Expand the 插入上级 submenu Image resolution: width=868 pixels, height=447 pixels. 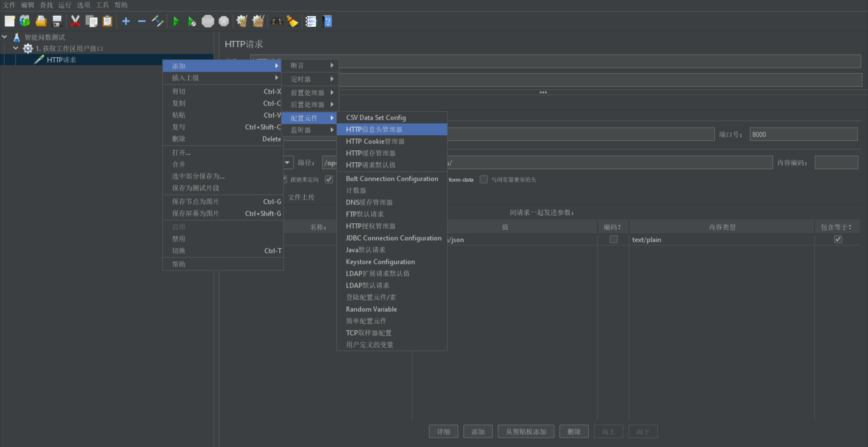[x=223, y=78]
